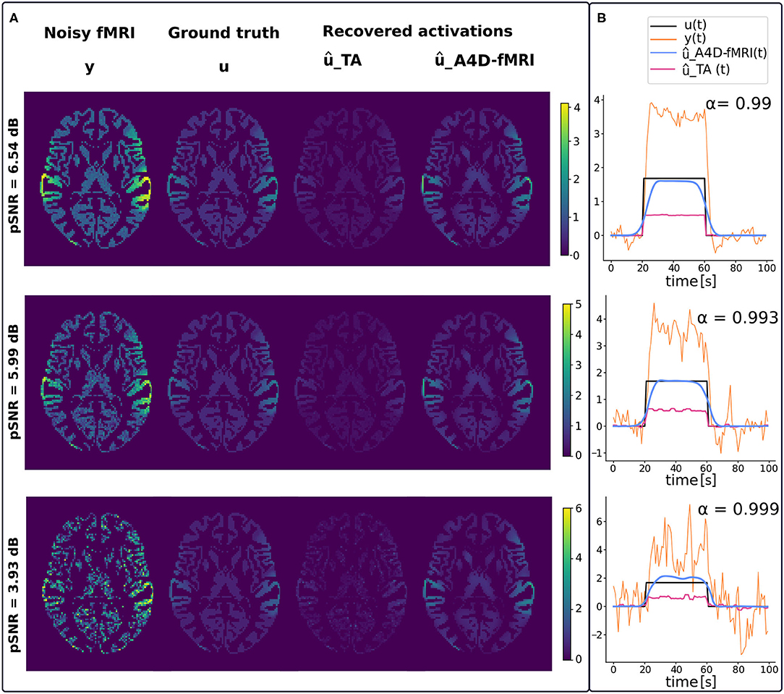Click the 'pSNR = 3.93 dB' row label
Screen dimensions: 784x694
coord(14,594)
